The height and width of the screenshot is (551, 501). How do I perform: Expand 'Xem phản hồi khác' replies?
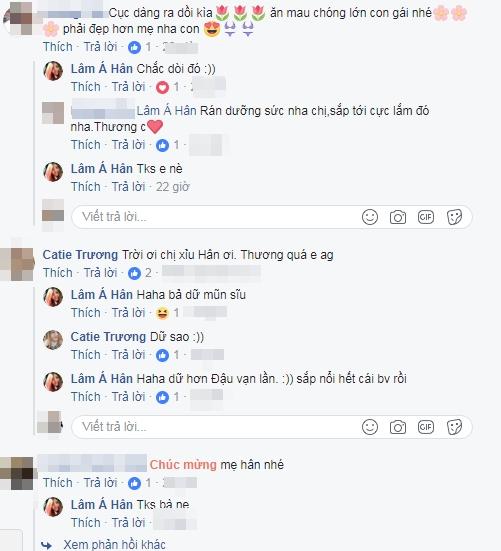[115, 545]
